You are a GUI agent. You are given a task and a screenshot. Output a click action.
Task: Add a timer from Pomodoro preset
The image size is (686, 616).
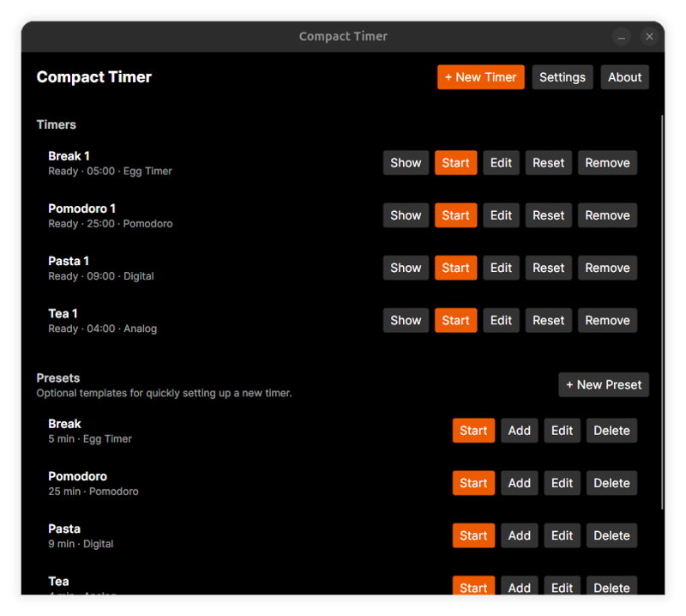coord(520,483)
